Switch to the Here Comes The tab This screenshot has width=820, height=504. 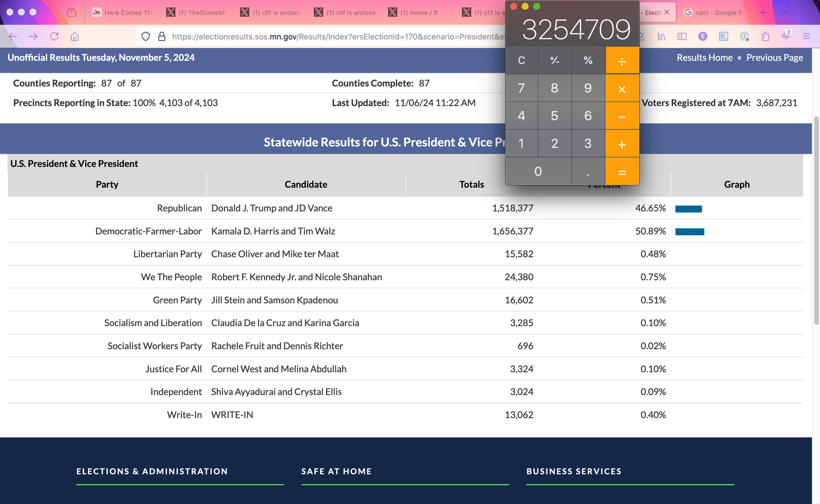(x=123, y=13)
